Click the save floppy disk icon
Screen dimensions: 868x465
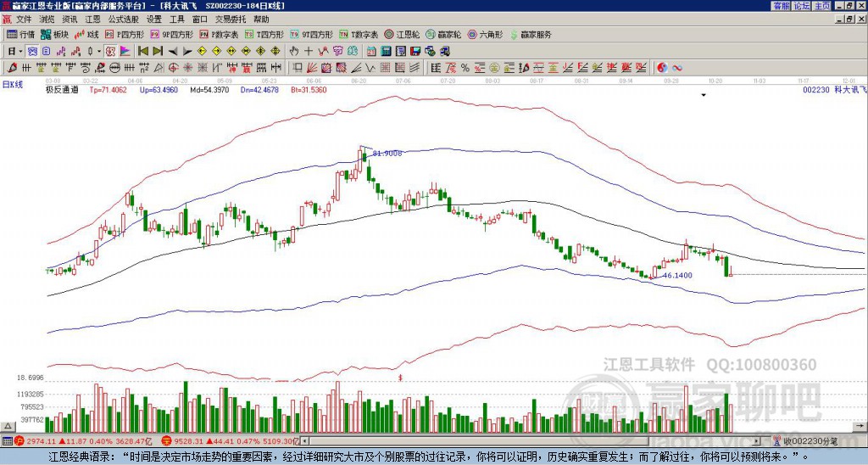(x=415, y=51)
